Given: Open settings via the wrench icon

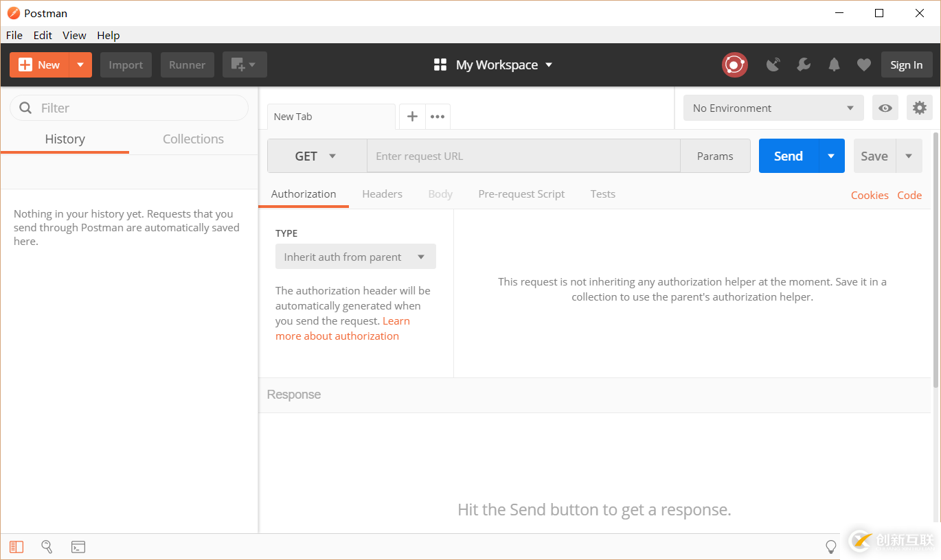Looking at the screenshot, I should (804, 65).
